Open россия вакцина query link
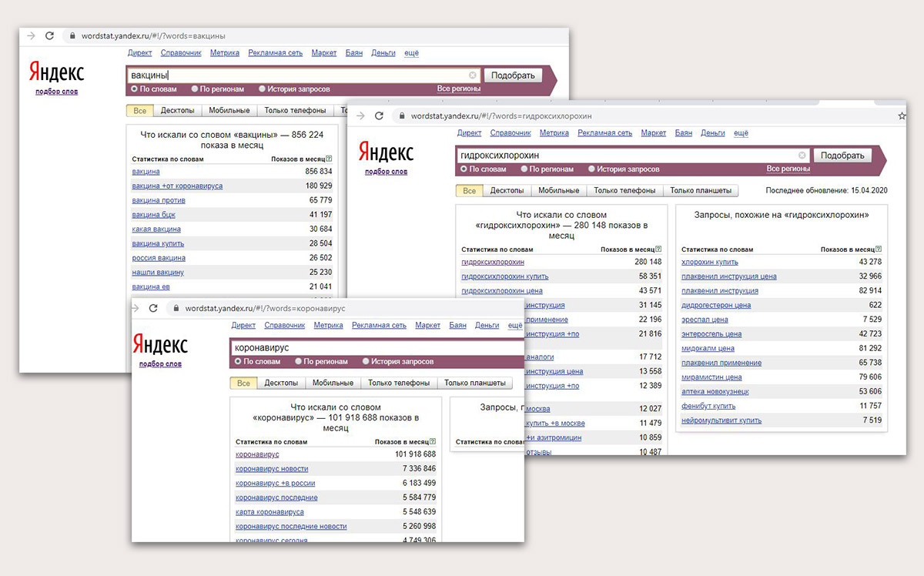This screenshot has width=924, height=576. (159, 258)
